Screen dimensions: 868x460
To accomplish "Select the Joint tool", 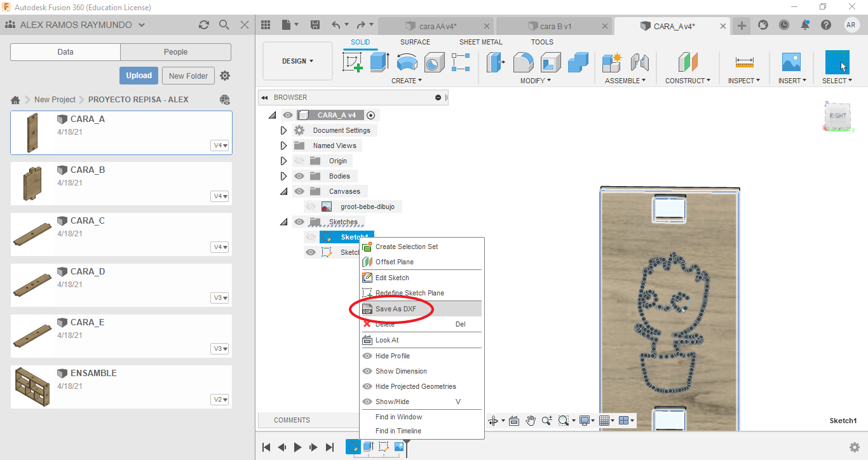I will tap(639, 62).
